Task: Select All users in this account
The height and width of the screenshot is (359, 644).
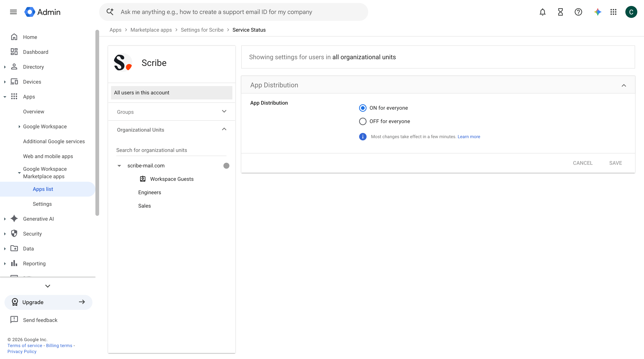Action: tap(171, 93)
